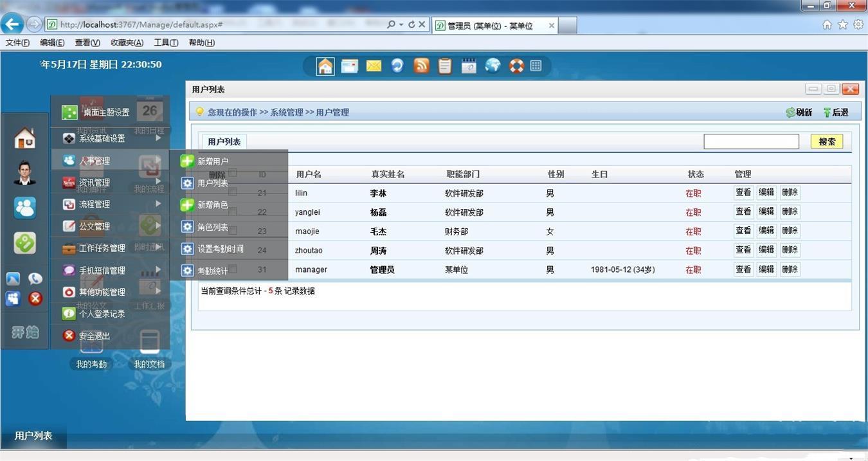Click the 刷新 refresh button
This screenshot has height=461, width=868.
coord(799,113)
